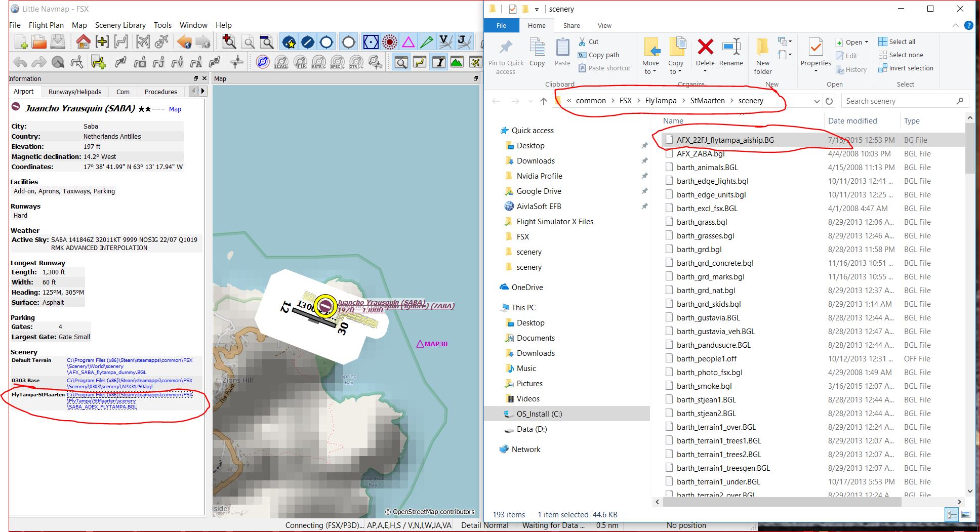This screenshot has width=980, height=532.
Task: Open the address bar dropdown arrow
Action: point(816,101)
